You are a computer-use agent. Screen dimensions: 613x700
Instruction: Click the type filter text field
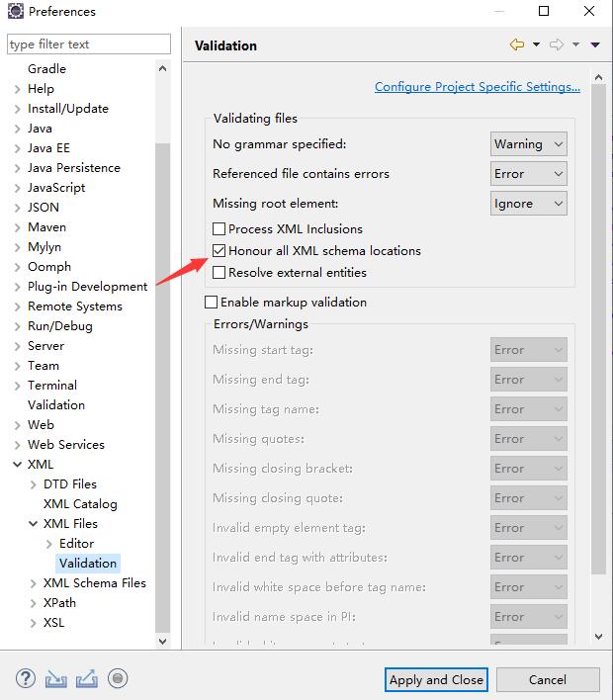[88, 44]
